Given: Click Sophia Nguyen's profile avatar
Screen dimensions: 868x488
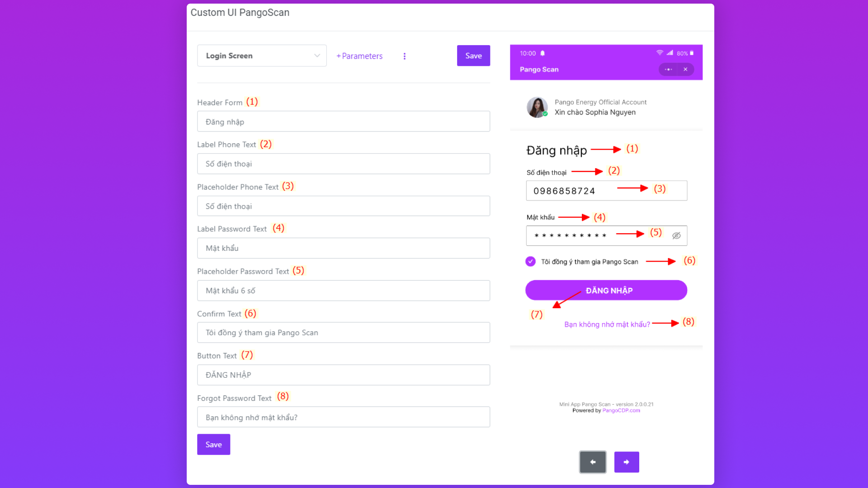Looking at the screenshot, I should 537,107.
